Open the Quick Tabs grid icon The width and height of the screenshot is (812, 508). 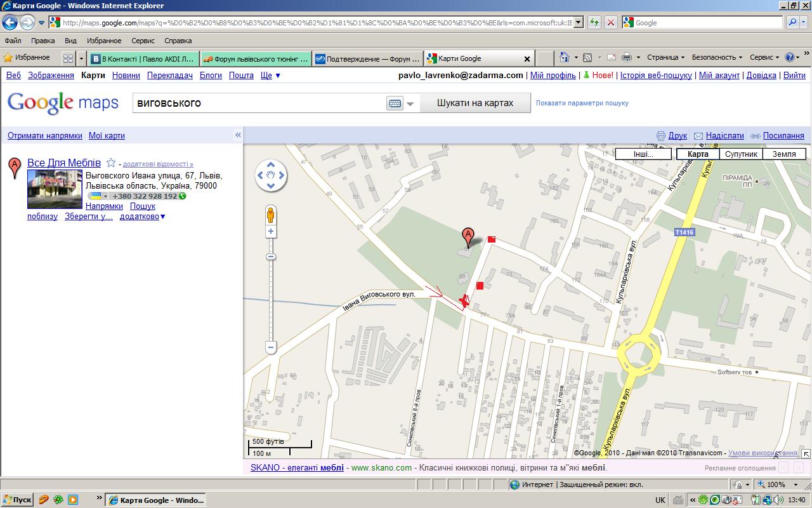68,58
